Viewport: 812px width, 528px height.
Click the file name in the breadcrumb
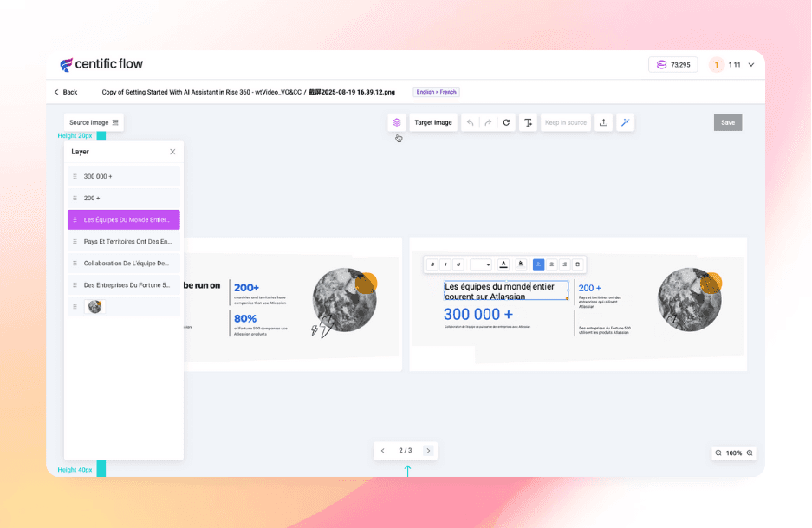[x=352, y=92]
